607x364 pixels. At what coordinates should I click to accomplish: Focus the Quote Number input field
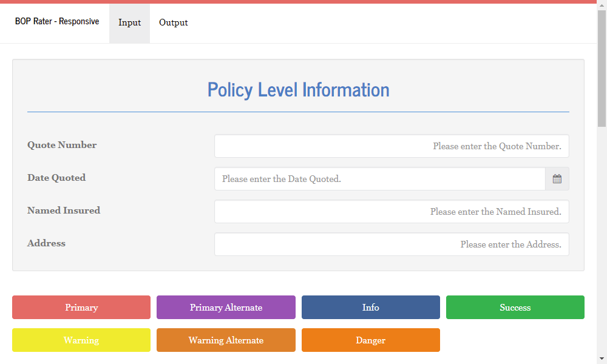tap(392, 146)
